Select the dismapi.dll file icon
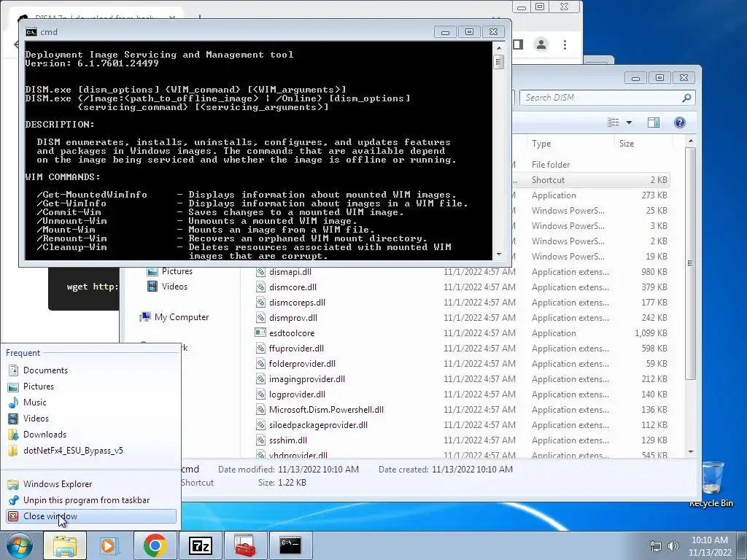Viewport: 747px width, 560px height. [x=260, y=272]
